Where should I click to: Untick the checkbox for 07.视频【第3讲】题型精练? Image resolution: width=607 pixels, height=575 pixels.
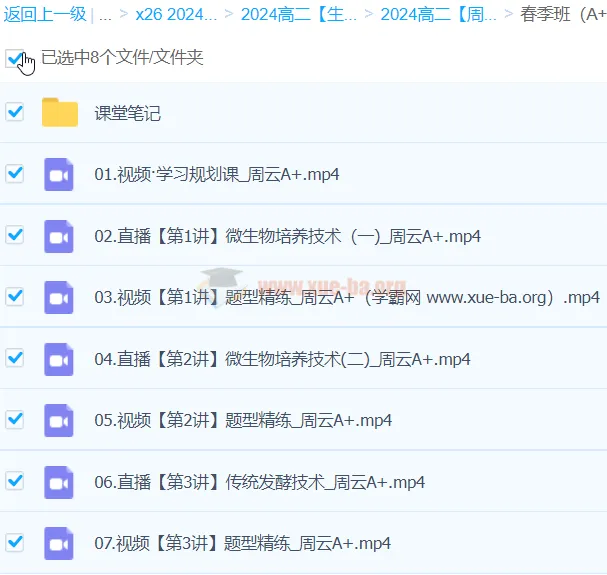coord(15,542)
